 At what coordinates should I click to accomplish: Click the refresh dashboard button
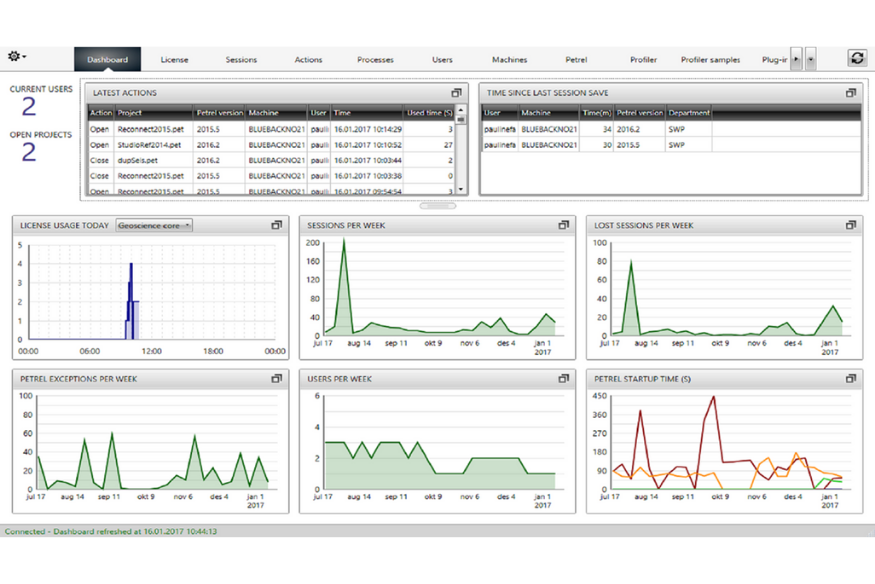pyautogui.click(x=857, y=58)
